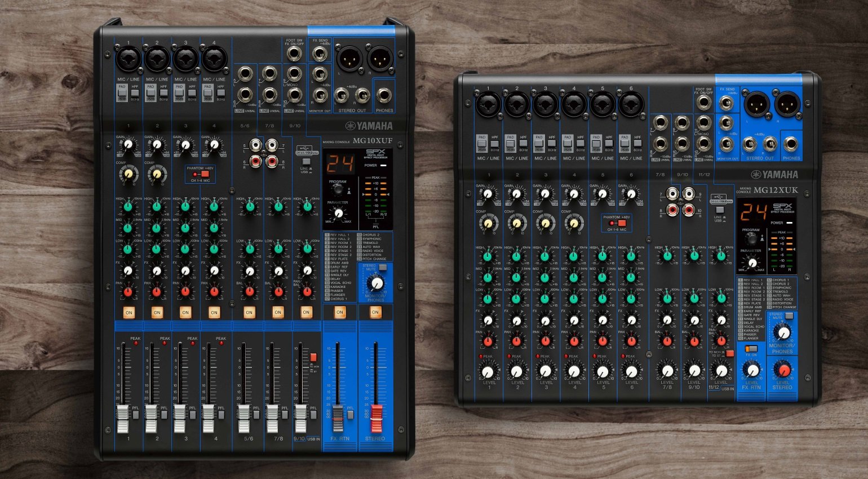868x479 pixels.
Task: Click the channel 4 MIC/LINE combo jack on MG10XUF
Action: (x=214, y=58)
